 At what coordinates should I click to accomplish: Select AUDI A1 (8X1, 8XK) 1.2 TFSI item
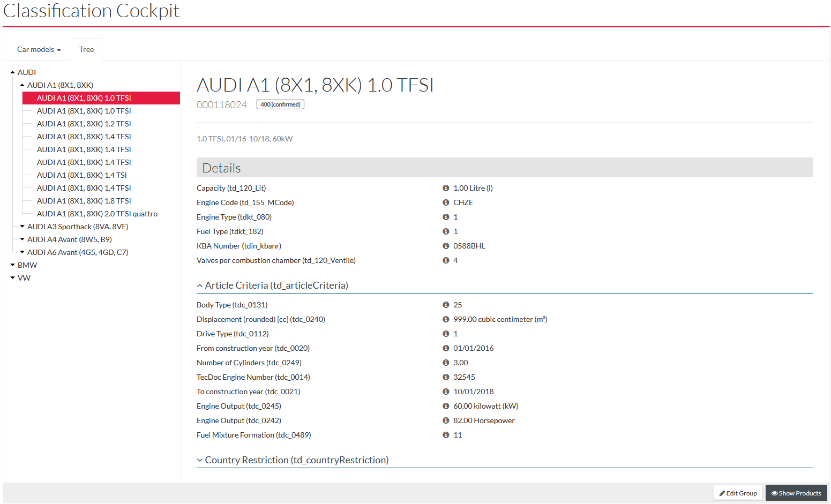[84, 124]
